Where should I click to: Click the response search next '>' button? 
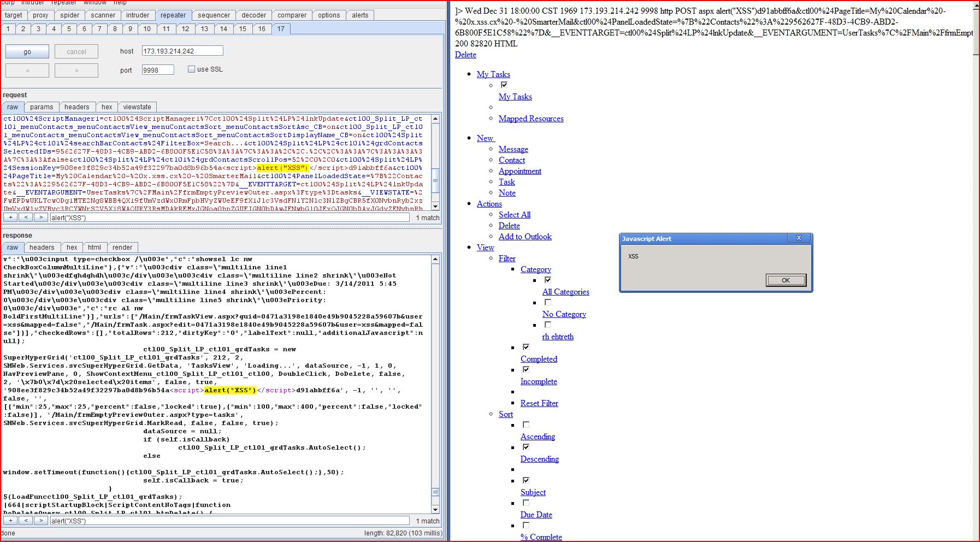(41, 521)
